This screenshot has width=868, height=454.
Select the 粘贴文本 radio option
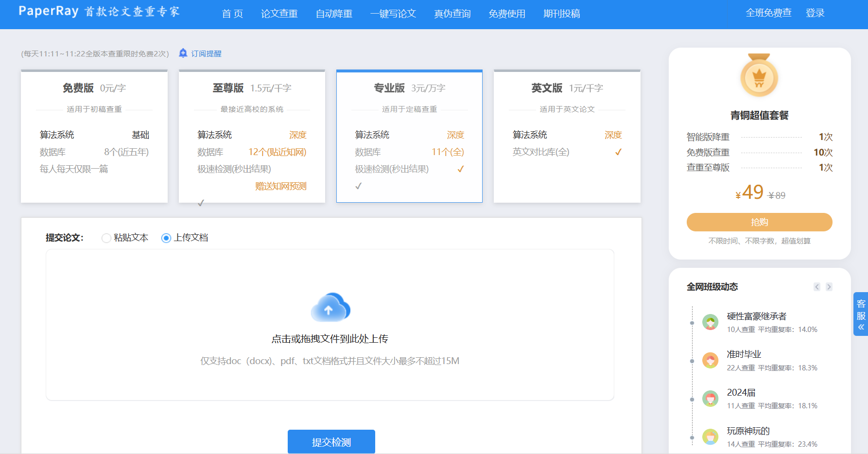(106, 238)
